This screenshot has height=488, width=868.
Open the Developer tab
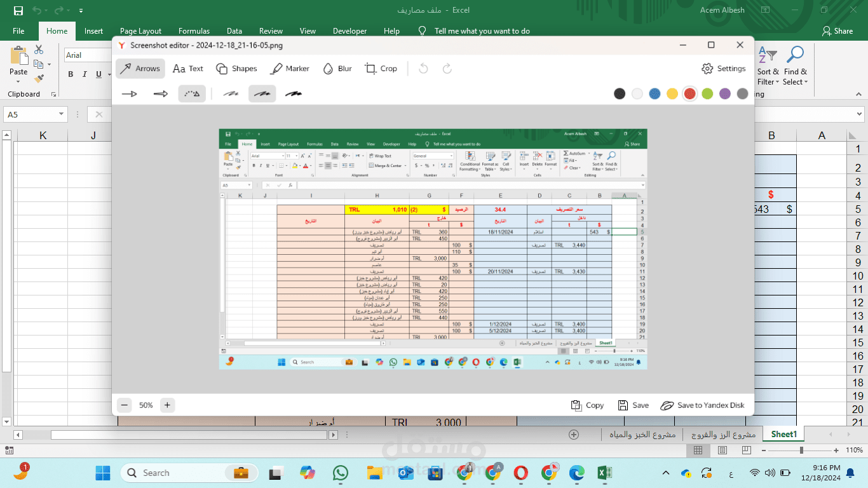(x=349, y=30)
